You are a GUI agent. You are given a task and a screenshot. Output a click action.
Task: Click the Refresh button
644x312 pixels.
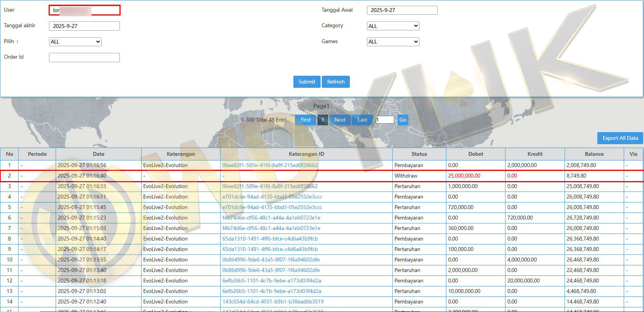335,82
